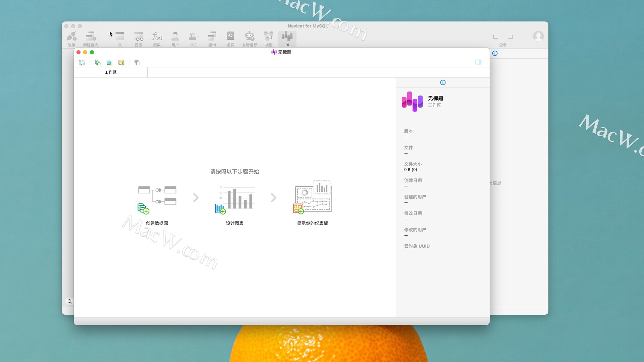Click the BI workspace logo in info panel
The image size is (644, 362).
click(412, 102)
